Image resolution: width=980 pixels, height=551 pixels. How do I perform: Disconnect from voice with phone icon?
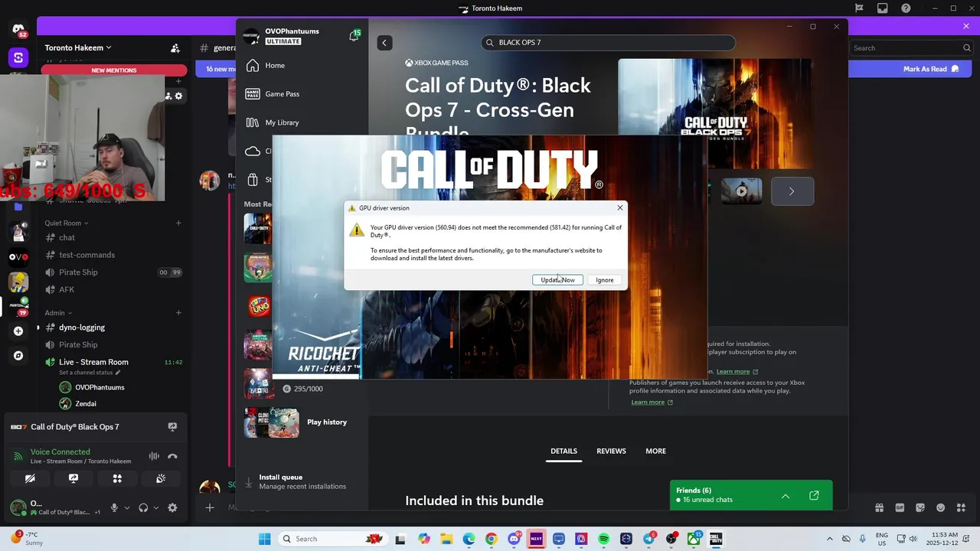tap(173, 456)
